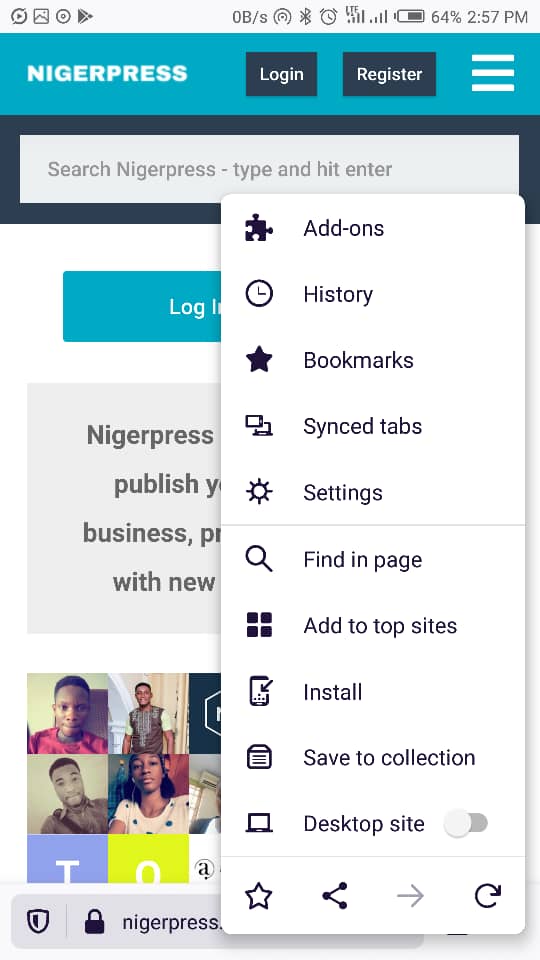Click the History clock icon
Viewport: 540px width, 960px height.
(x=258, y=294)
